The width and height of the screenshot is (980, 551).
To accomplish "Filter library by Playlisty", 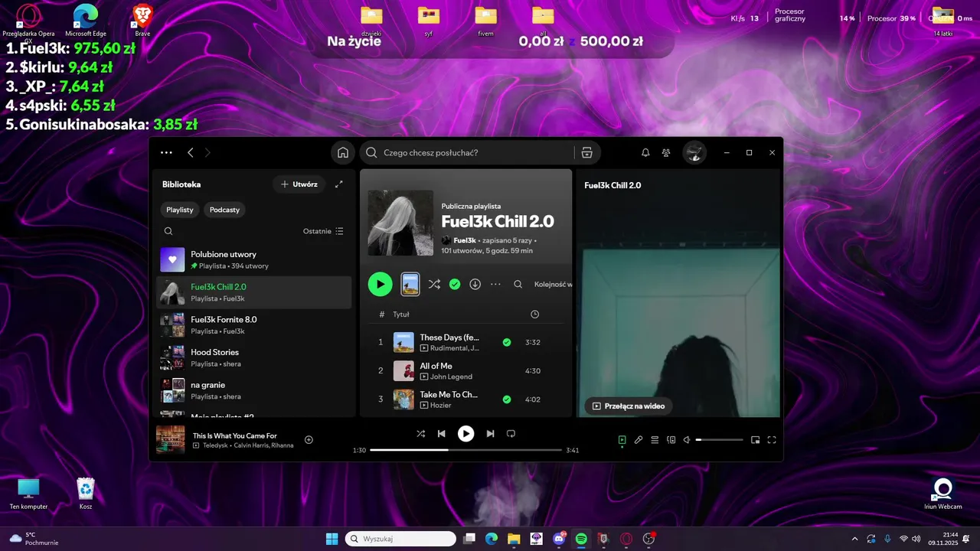I will pyautogui.click(x=180, y=210).
